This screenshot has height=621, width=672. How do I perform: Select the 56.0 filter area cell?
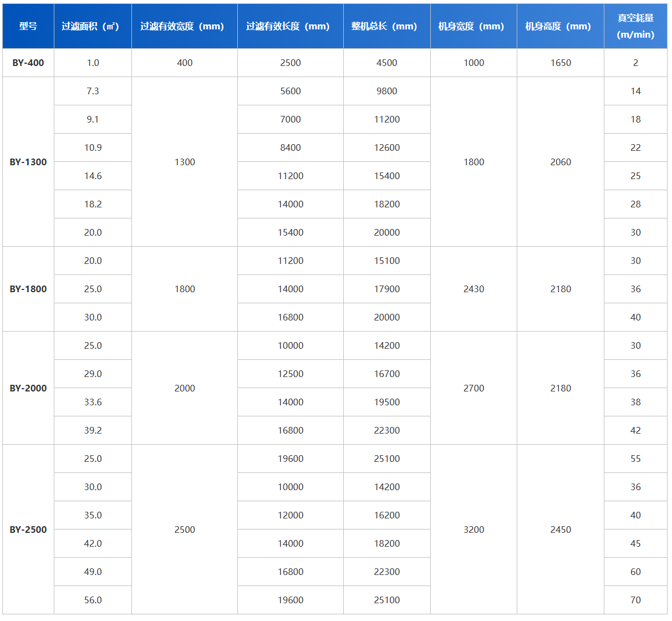(93, 600)
